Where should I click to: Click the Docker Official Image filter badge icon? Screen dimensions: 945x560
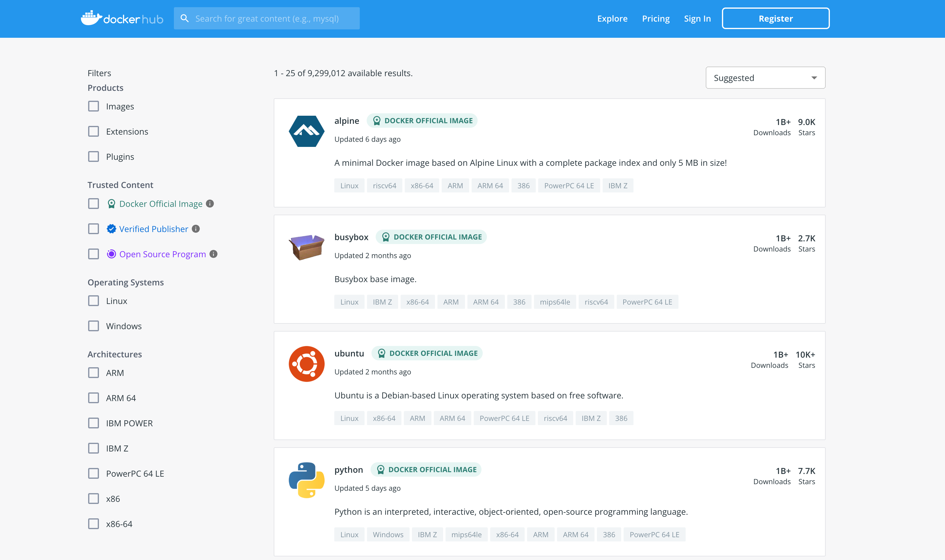[111, 204]
